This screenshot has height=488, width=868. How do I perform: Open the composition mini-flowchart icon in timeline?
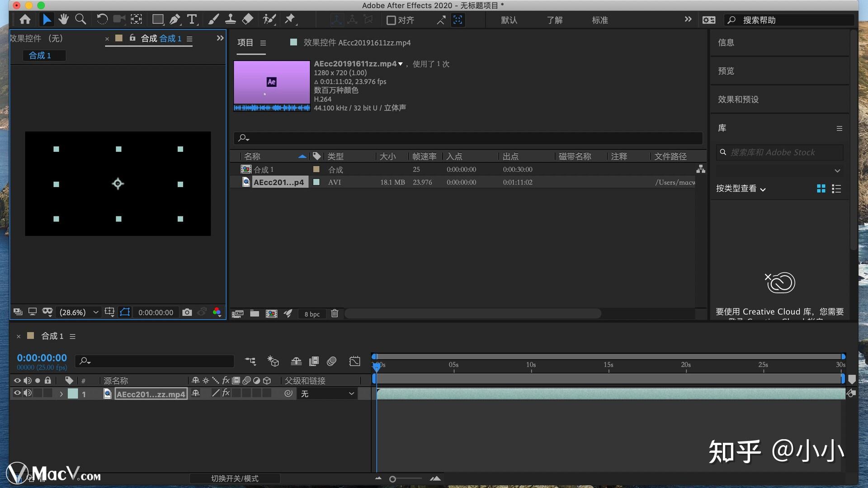250,361
